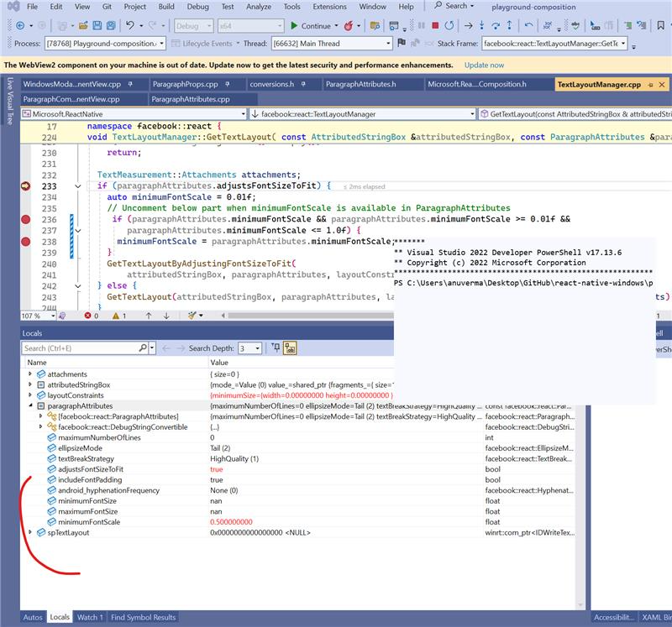This screenshot has height=627, width=672.
Task: Go to previous issue with up arrow
Action: click(x=149, y=316)
